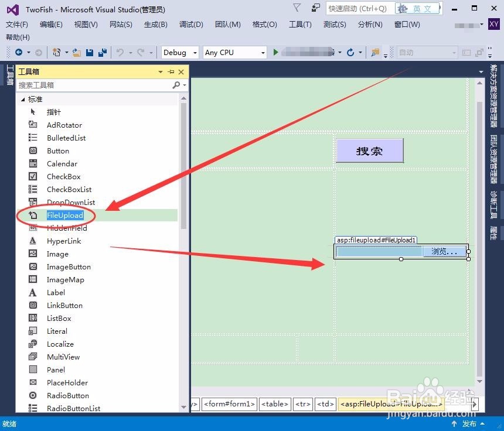Select the Calendar control from the Toolbox
504x431 pixels.
pos(61,163)
